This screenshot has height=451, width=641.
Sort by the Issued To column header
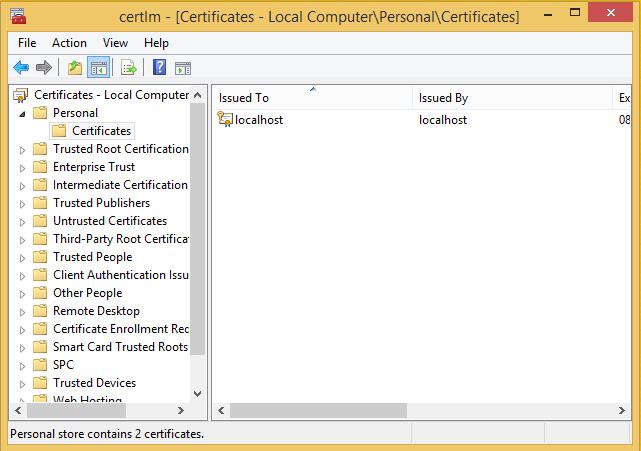point(310,98)
